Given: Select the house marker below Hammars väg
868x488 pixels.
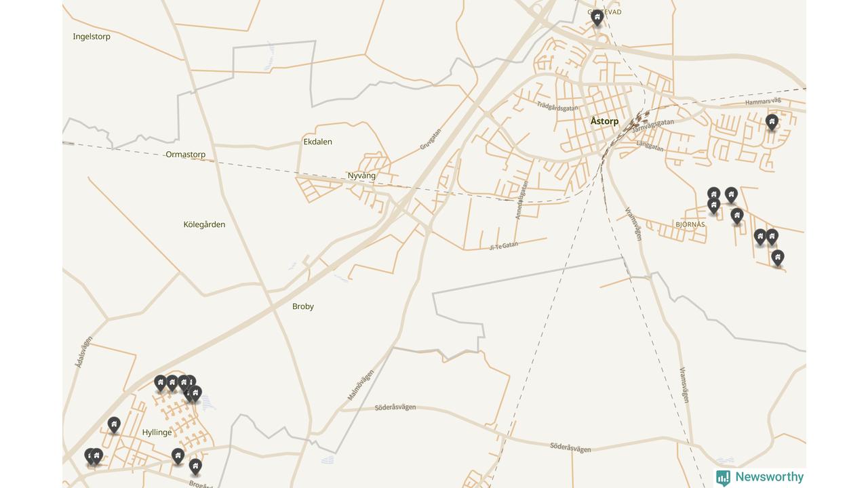Looking at the screenshot, I should point(772,123).
